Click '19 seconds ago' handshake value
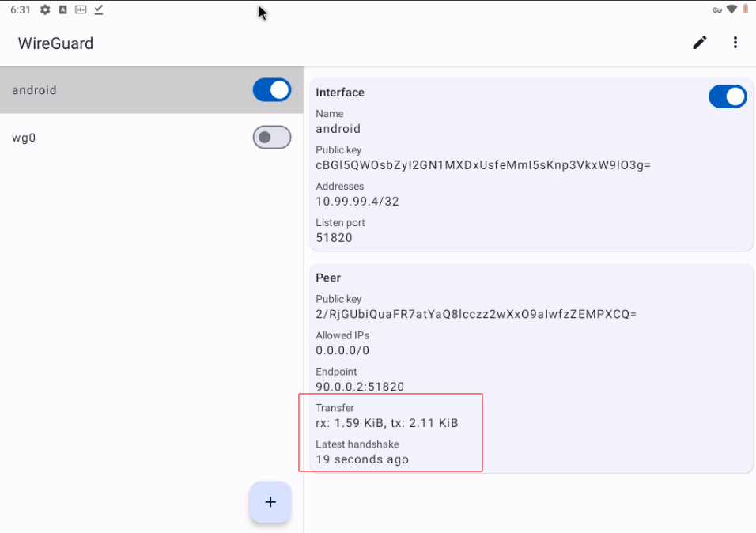Viewport: 756px width, 533px height. pos(362,459)
